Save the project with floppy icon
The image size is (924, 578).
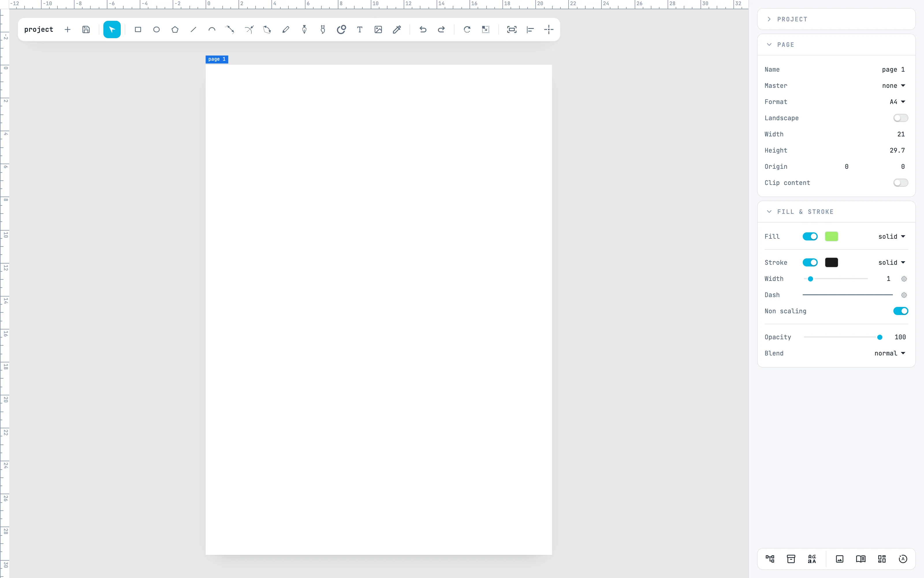tap(86, 29)
